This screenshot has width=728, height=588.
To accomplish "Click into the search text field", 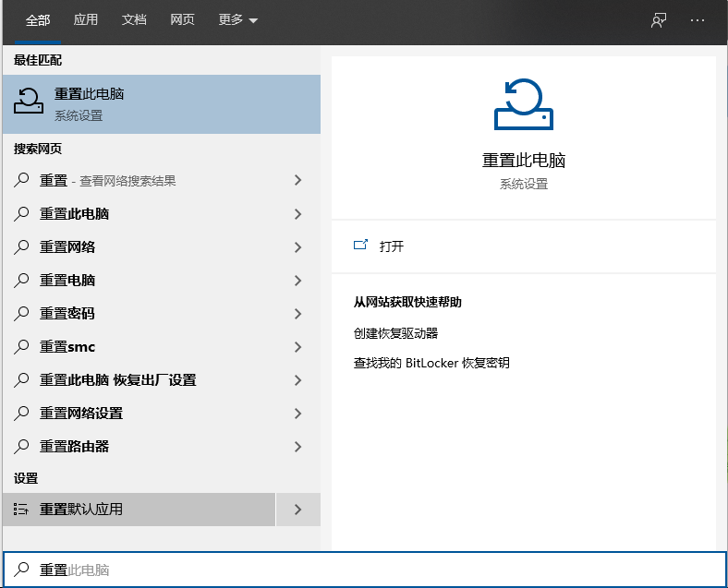I will point(370,570).
